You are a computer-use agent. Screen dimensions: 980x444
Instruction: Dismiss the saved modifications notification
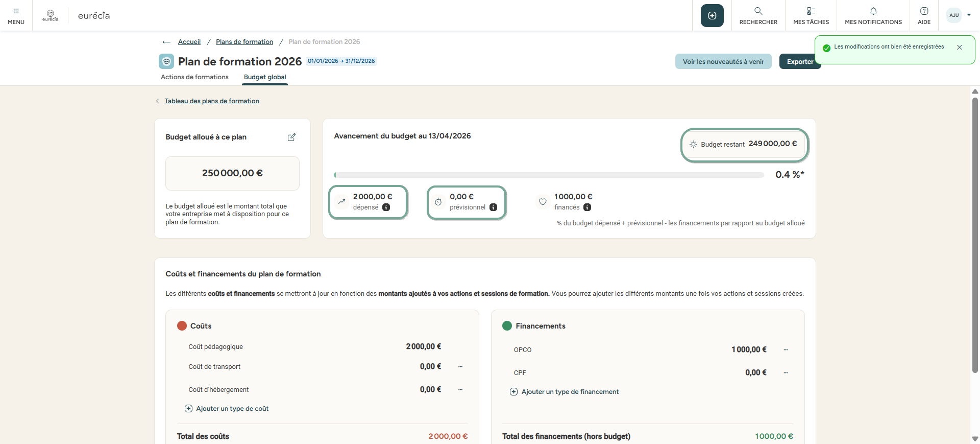click(x=959, y=48)
